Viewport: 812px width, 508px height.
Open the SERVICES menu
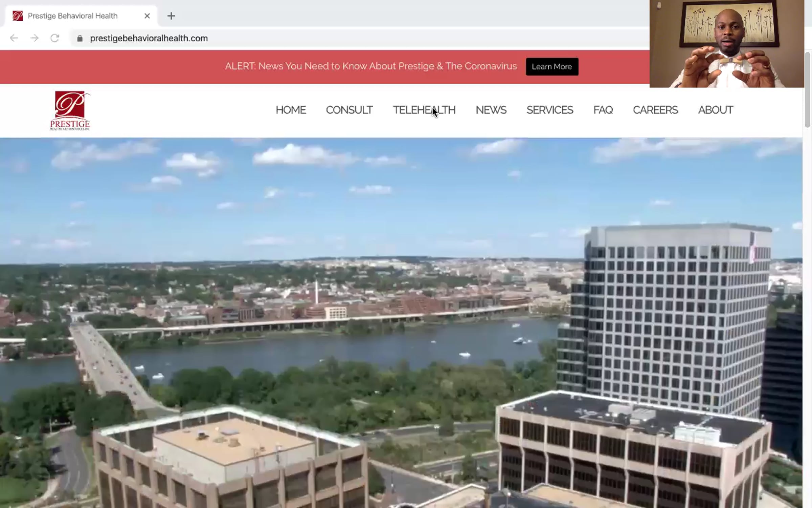(x=550, y=110)
